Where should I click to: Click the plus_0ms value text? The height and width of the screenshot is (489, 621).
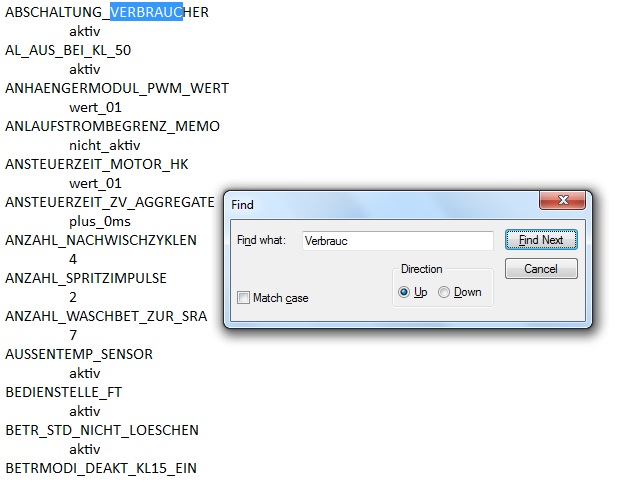click(100, 221)
